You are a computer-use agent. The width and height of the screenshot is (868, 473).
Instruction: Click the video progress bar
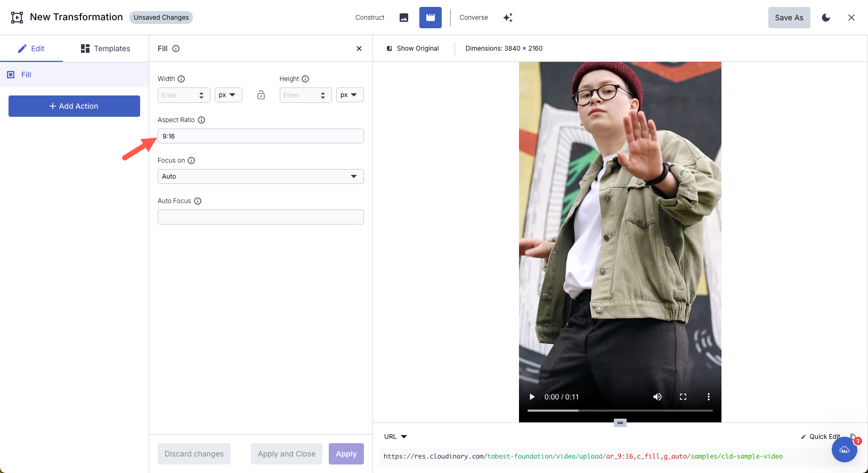pos(620,411)
